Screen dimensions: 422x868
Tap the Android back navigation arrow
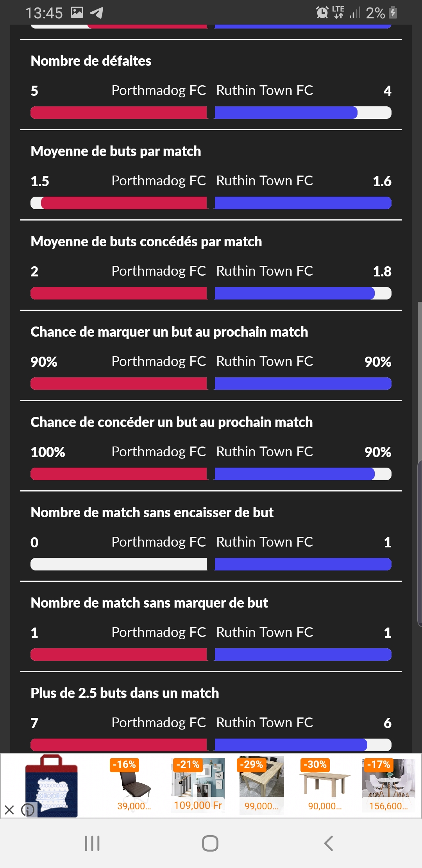(329, 843)
